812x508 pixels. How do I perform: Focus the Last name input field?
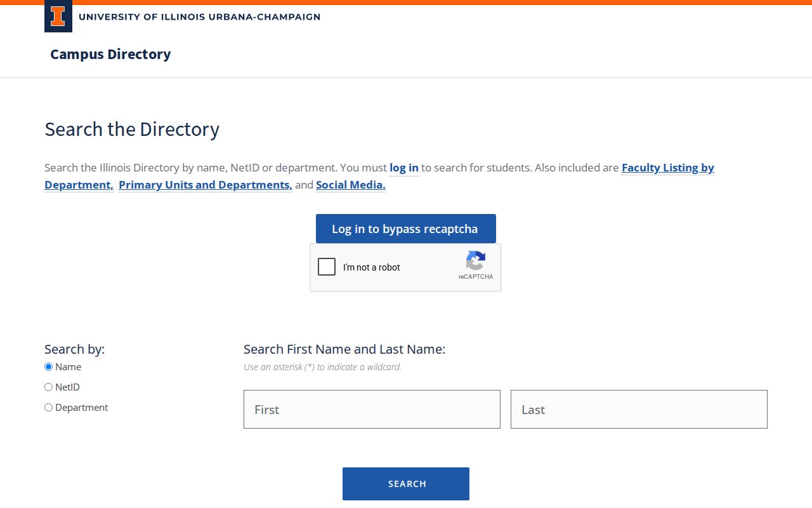click(x=639, y=410)
